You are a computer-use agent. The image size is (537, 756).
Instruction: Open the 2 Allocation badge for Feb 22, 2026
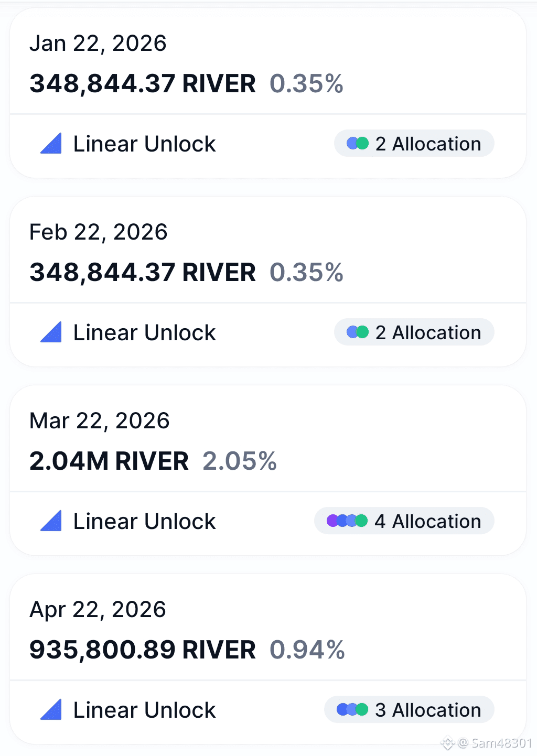414,332
